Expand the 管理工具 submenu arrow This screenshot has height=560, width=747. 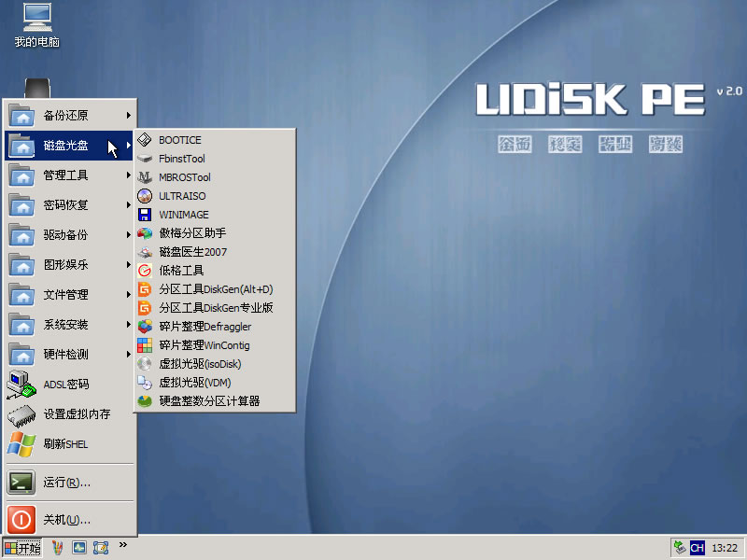pos(129,175)
